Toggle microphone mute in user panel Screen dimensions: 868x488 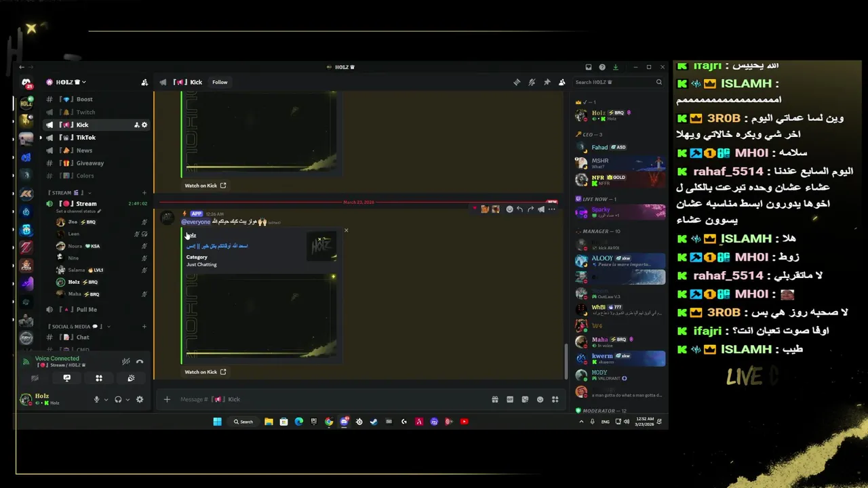coord(96,399)
